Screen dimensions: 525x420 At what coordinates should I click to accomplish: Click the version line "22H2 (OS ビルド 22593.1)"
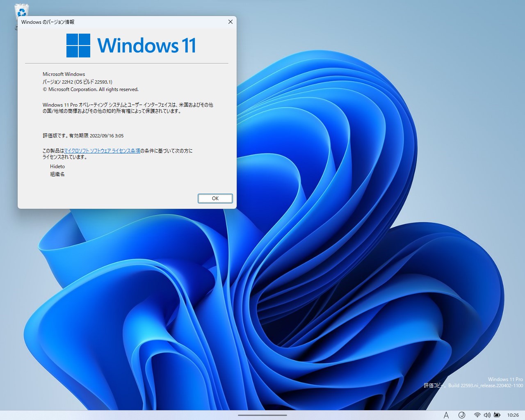[77, 82]
